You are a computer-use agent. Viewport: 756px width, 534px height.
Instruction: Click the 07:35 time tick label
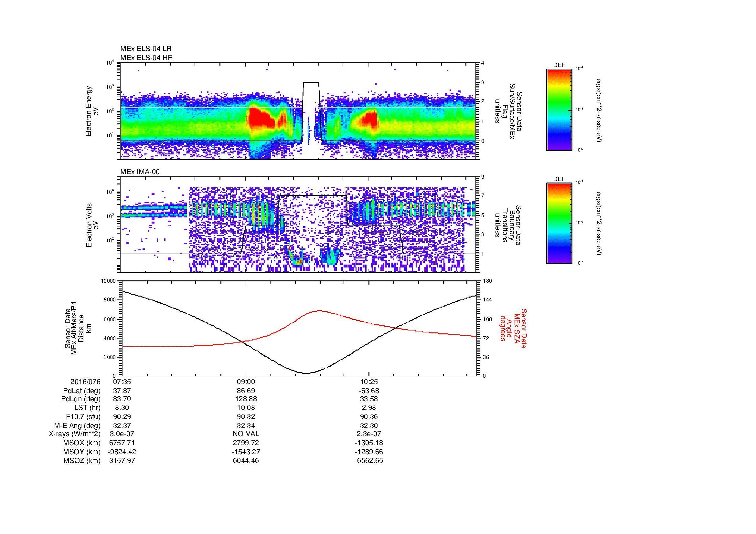[x=122, y=382]
